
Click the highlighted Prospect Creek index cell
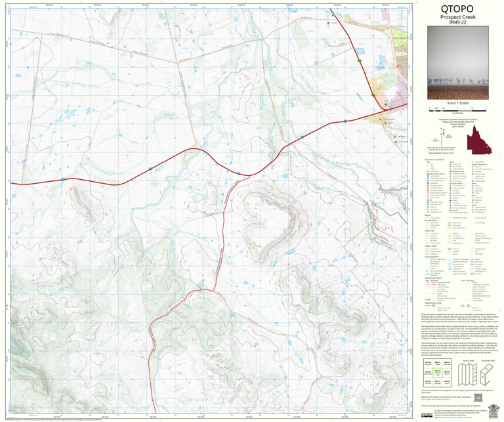coord(437,373)
